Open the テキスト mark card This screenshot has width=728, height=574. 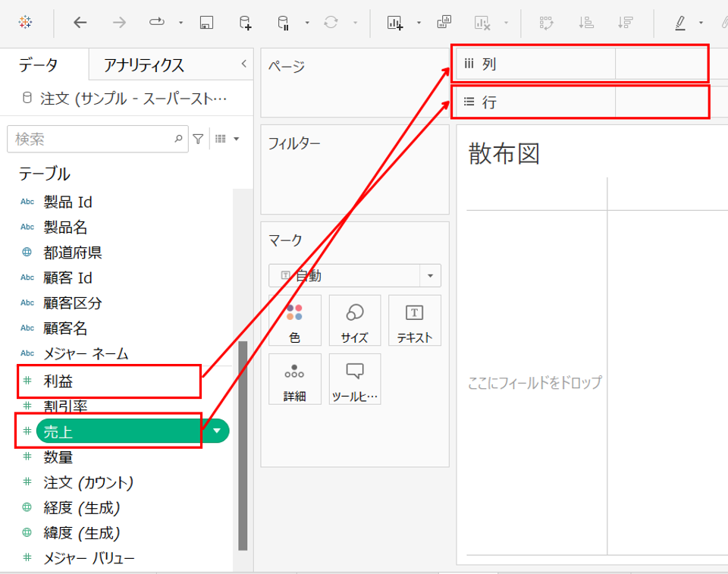pyautogui.click(x=415, y=321)
